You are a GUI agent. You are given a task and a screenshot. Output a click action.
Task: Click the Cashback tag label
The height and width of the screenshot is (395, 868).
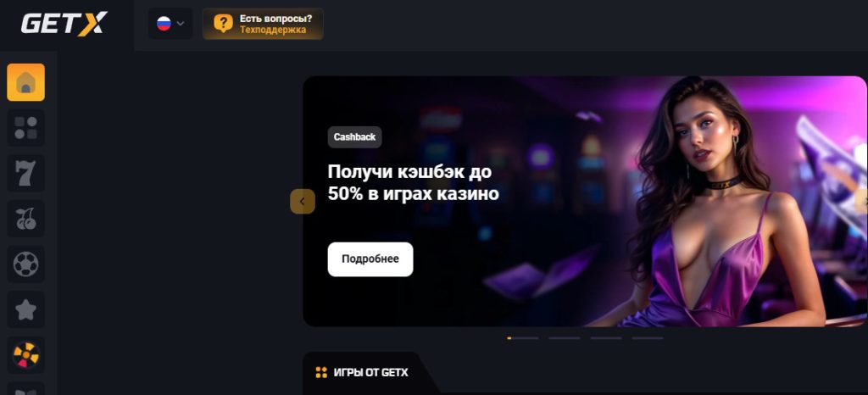355,137
